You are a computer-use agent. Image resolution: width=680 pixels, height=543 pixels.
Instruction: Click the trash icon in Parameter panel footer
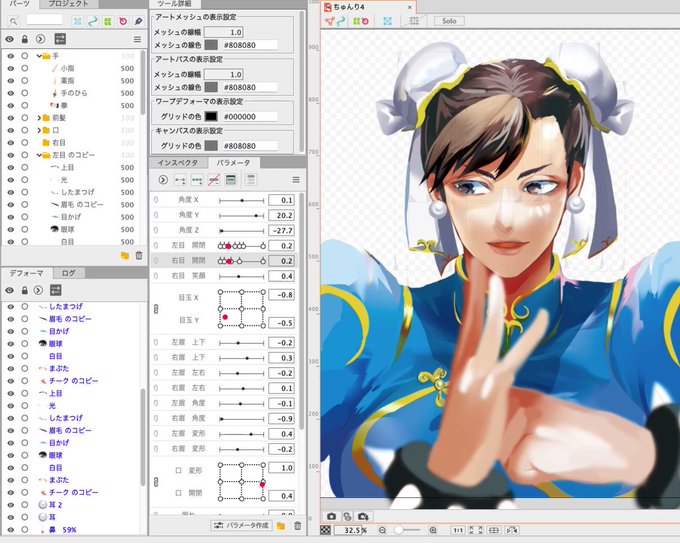point(298,526)
